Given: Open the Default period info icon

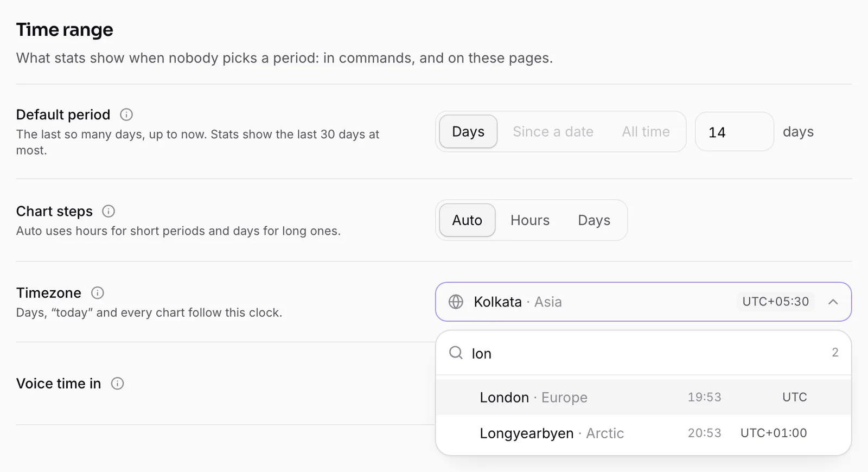Looking at the screenshot, I should (x=126, y=114).
